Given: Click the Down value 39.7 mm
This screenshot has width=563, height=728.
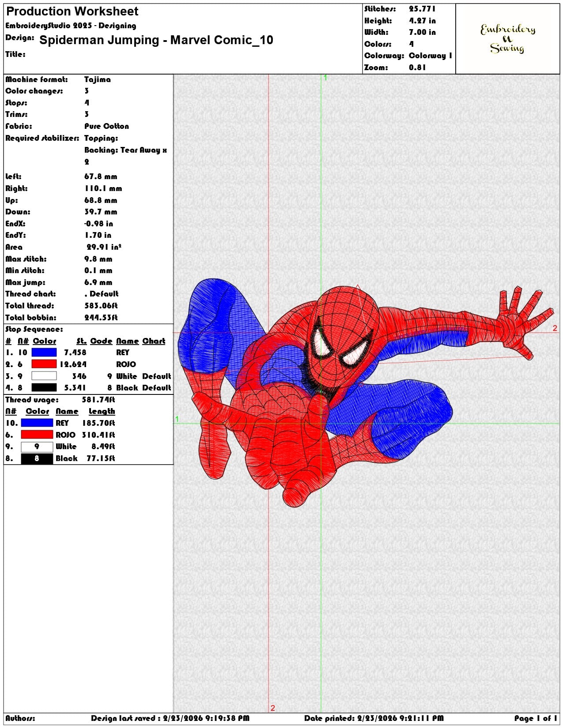Looking at the screenshot, I should (101, 212).
